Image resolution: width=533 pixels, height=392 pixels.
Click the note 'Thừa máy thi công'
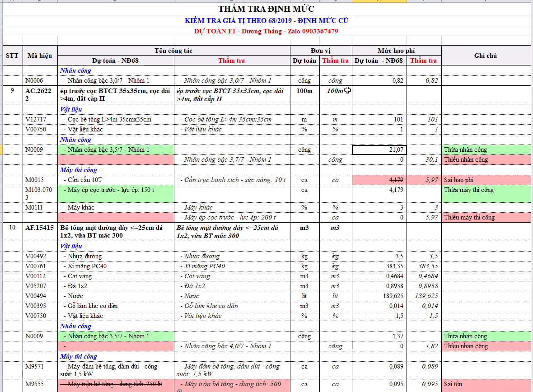click(486, 193)
